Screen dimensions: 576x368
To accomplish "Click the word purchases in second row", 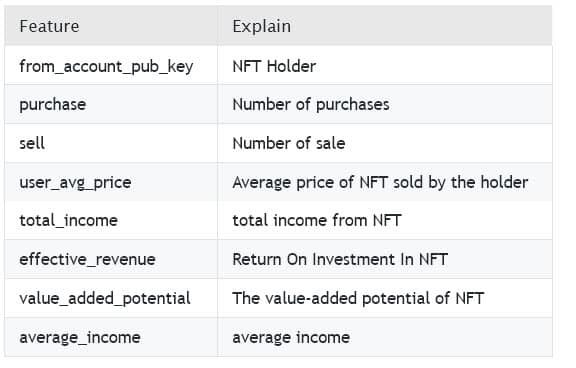I will point(353,105).
